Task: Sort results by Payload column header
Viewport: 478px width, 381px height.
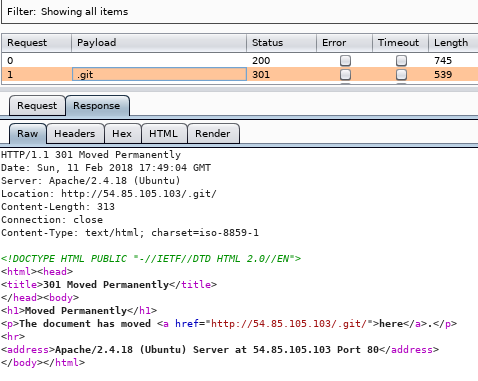Action: (x=159, y=43)
